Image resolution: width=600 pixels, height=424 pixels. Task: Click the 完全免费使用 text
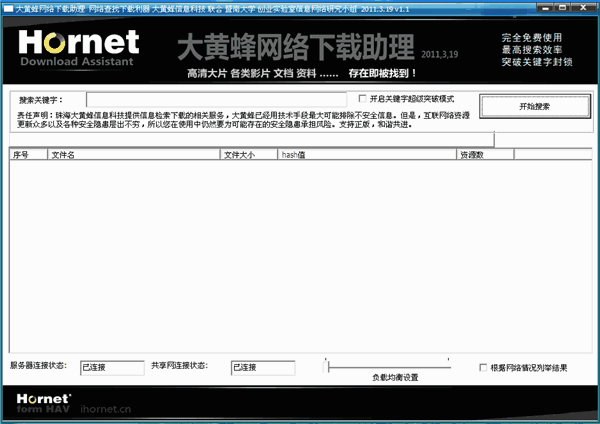pyautogui.click(x=532, y=38)
